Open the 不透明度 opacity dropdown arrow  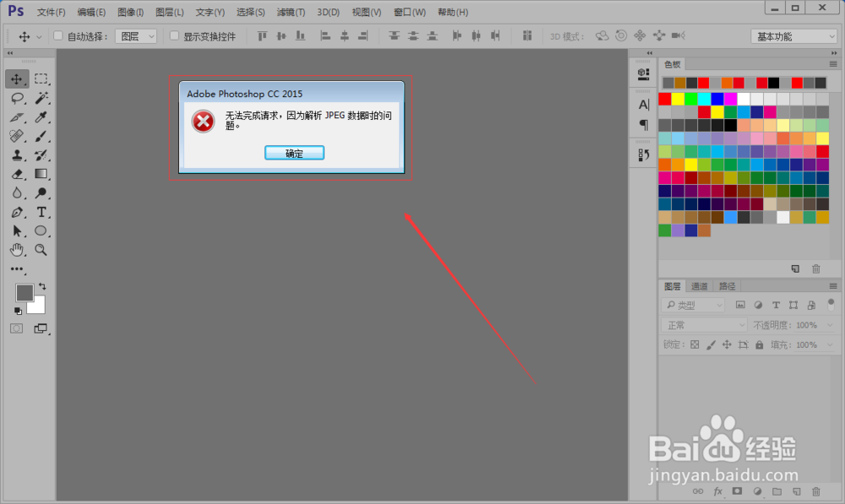click(x=830, y=325)
